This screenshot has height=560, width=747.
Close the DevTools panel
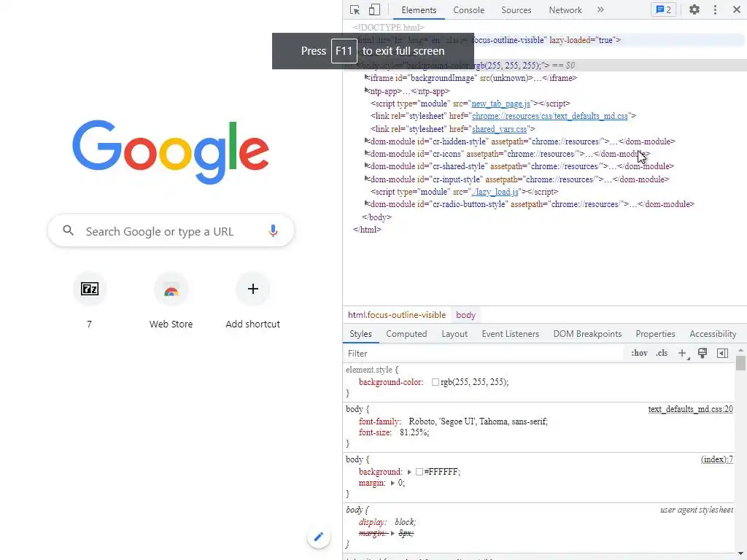[x=736, y=9]
